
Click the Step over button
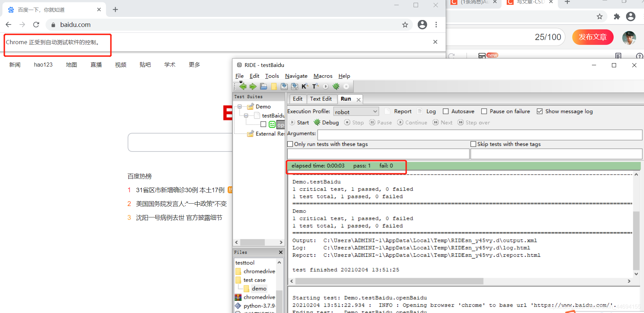pyautogui.click(x=474, y=123)
